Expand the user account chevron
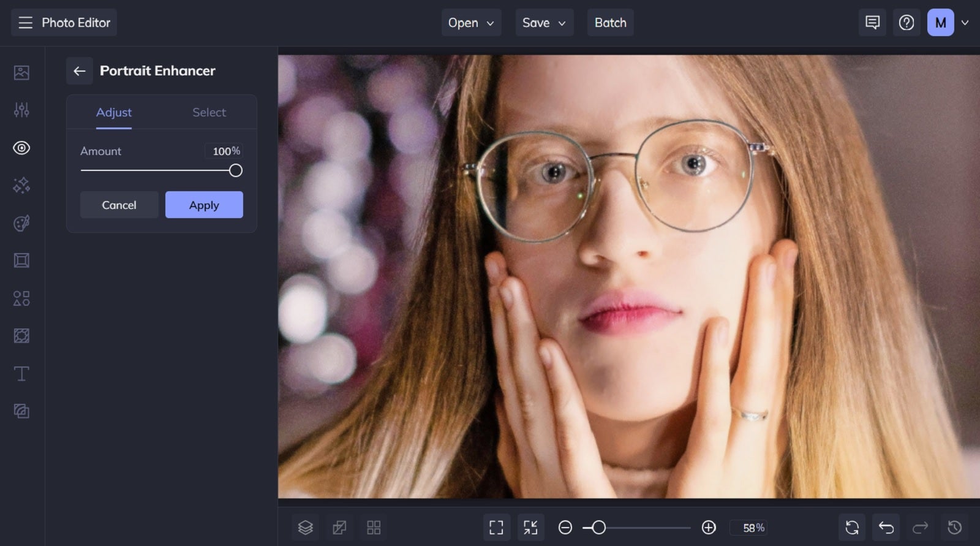The width and height of the screenshot is (980, 546). [965, 23]
